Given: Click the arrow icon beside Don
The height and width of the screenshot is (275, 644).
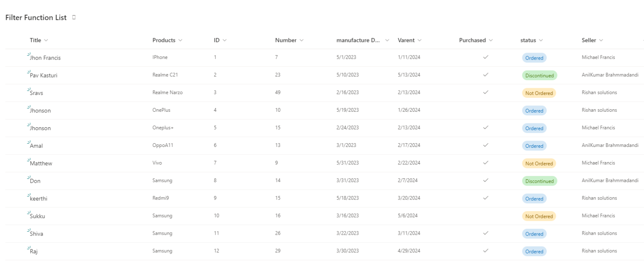Looking at the screenshot, I should click(x=29, y=178).
